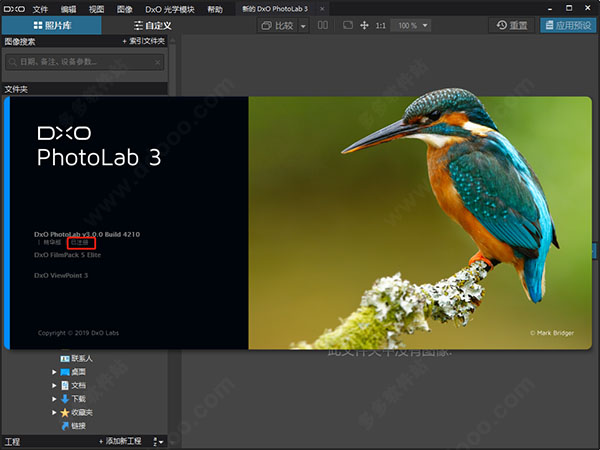The width and height of the screenshot is (600, 450).
Task: Click the 文件夹 panel header
Action: [85, 89]
